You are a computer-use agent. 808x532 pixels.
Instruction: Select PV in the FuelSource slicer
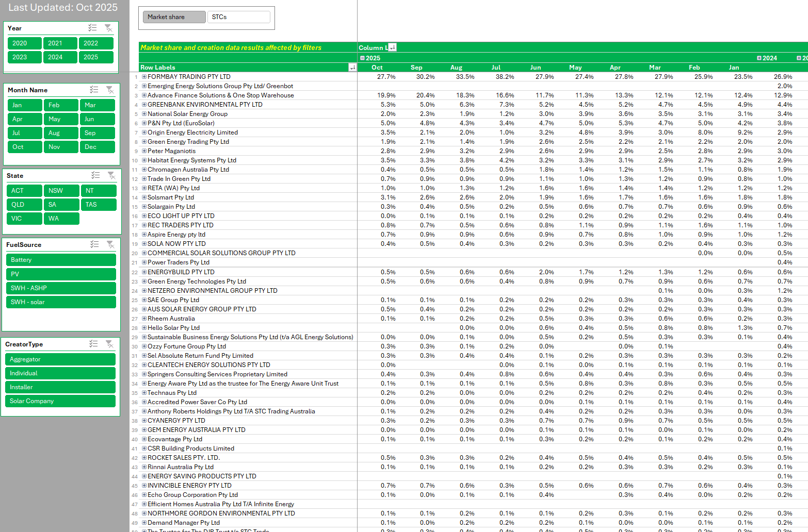[x=61, y=274]
